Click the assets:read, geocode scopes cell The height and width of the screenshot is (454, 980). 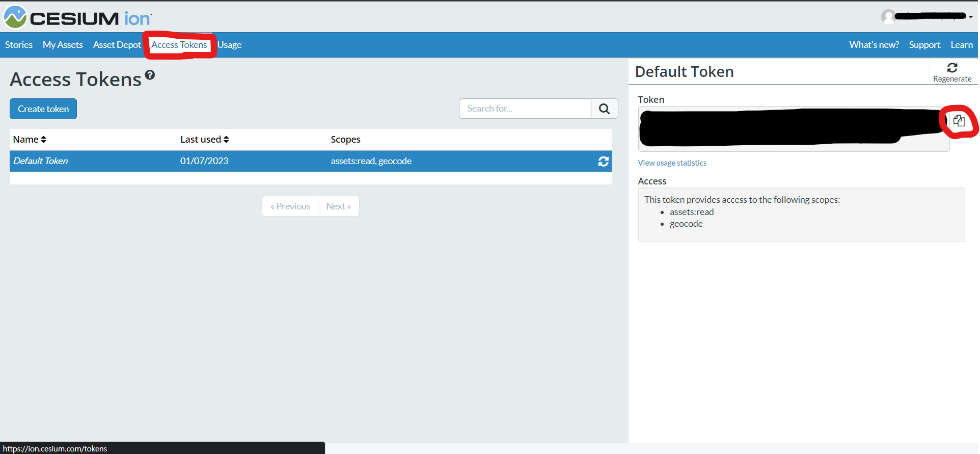click(x=371, y=161)
